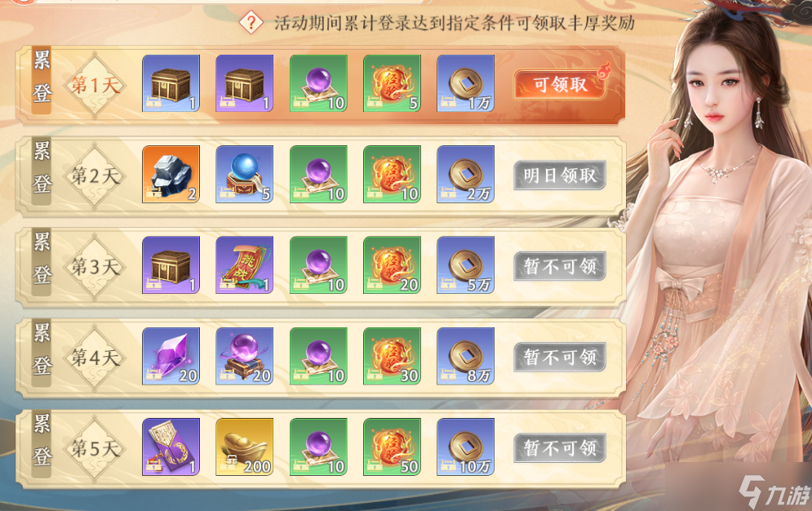This screenshot has width=812, height=511.
Task: Click the 暂不可领 button in day 5 row
Action: (x=560, y=448)
